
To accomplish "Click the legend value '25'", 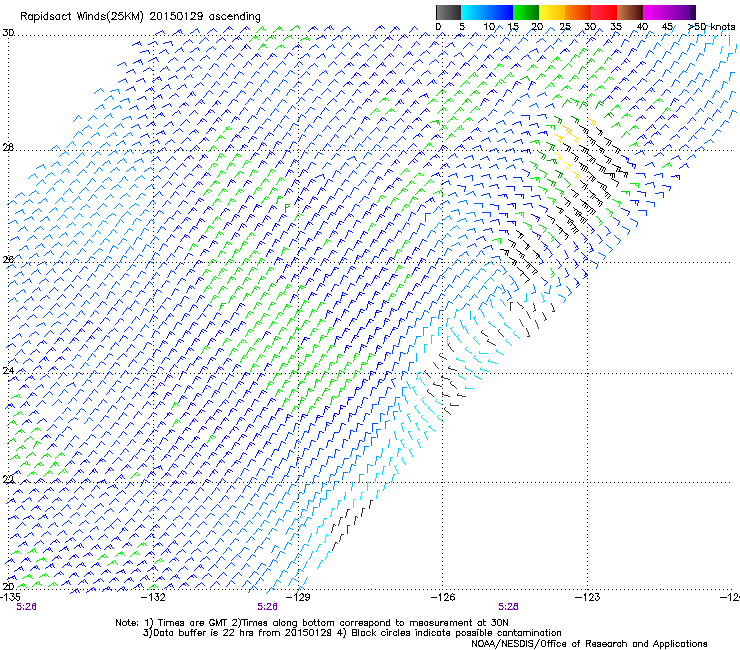I will [565, 27].
